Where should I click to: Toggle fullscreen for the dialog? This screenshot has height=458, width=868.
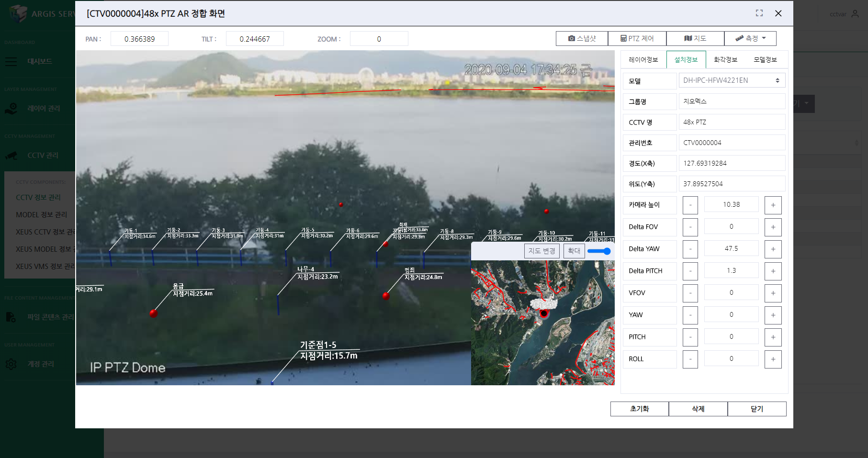click(x=759, y=13)
